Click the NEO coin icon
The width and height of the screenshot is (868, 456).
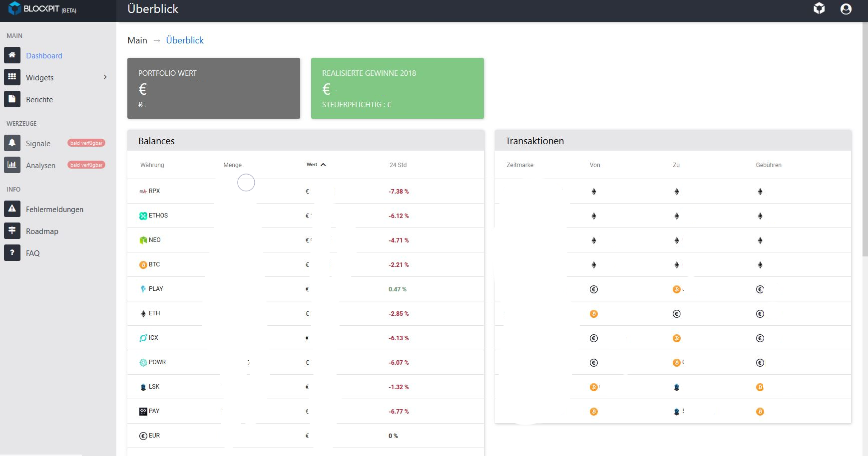pos(143,240)
